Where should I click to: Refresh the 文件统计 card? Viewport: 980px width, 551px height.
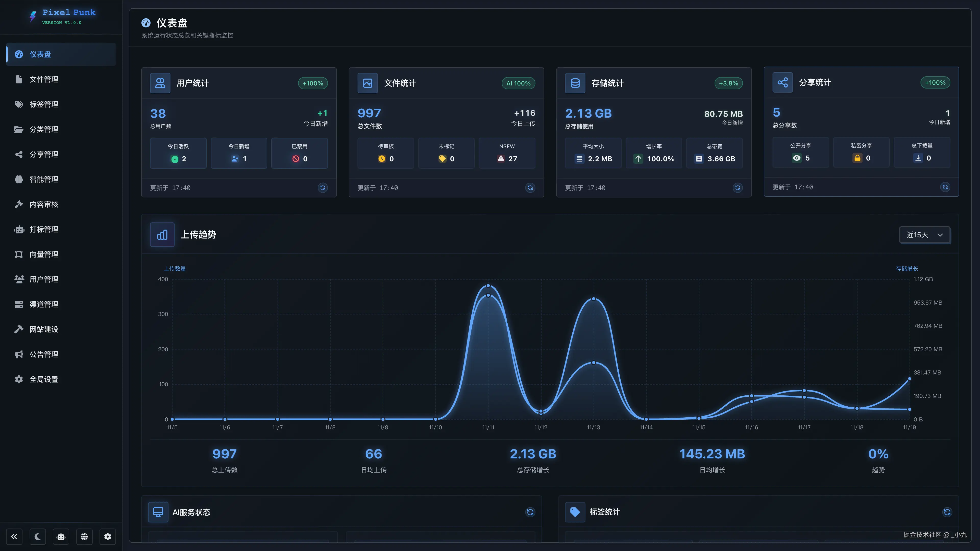click(x=530, y=187)
